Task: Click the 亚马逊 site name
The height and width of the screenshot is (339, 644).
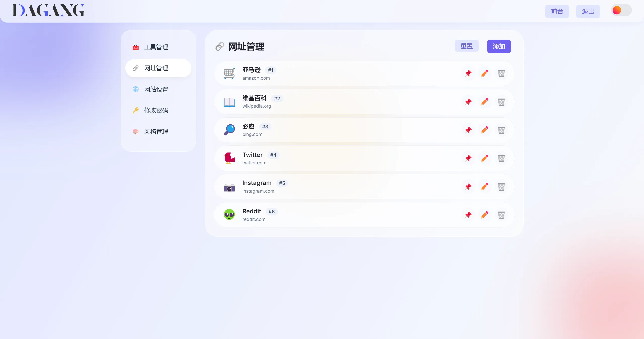Action: (251, 70)
